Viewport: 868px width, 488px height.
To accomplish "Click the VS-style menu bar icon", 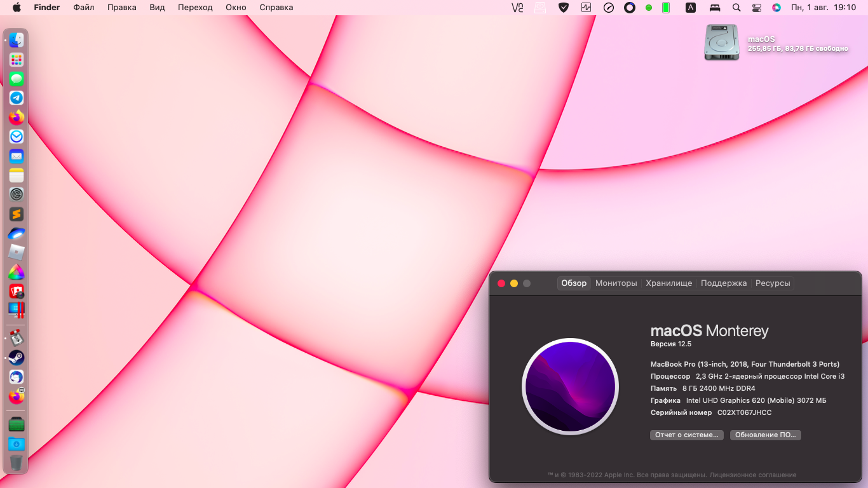I will pos(517,8).
